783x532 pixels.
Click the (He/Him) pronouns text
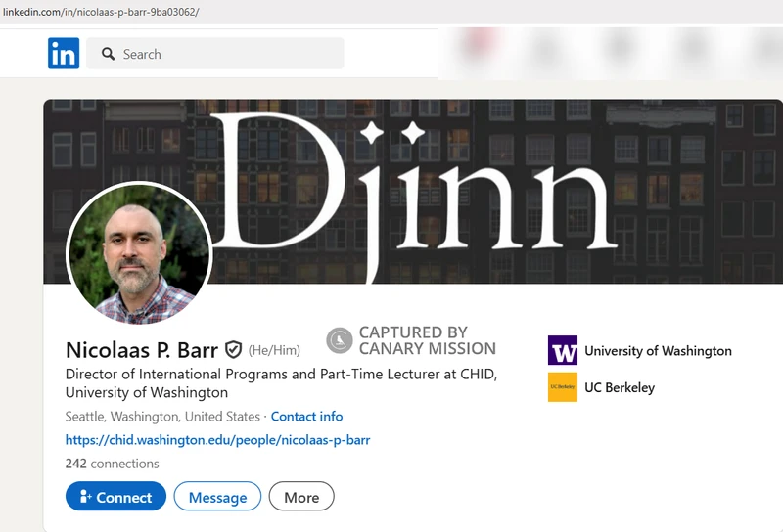(275, 350)
